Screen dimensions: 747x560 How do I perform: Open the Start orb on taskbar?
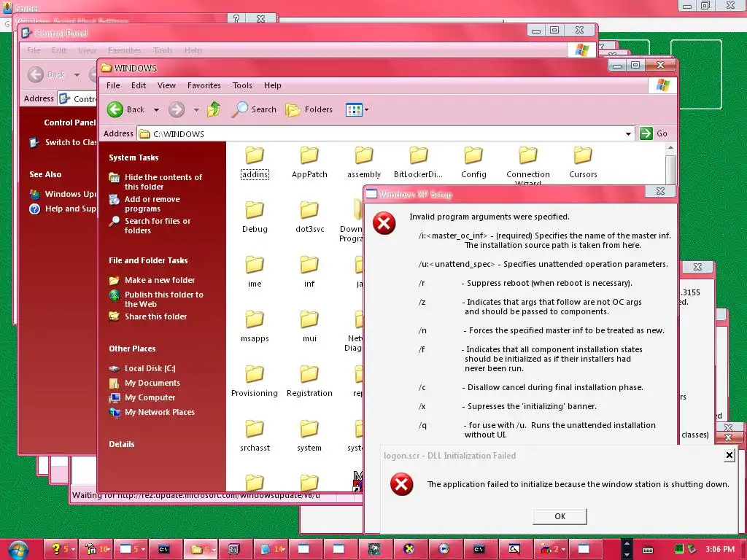[x=18, y=550]
